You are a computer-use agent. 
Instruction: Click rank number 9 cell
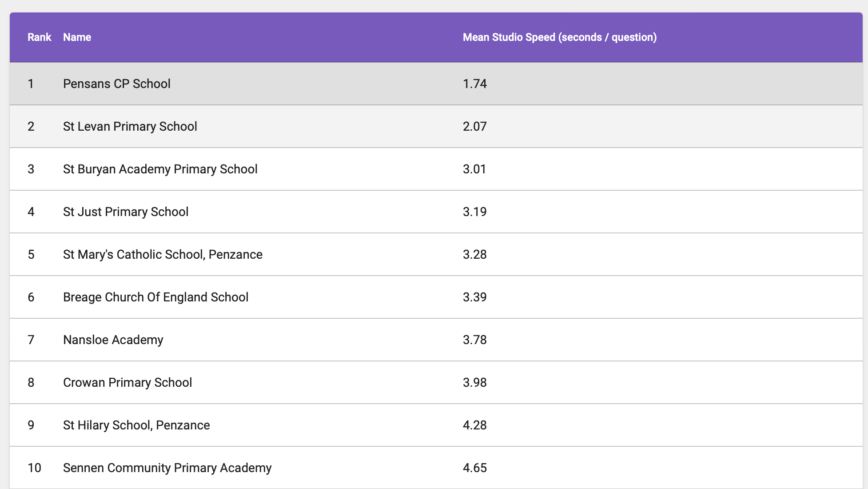tap(31, 425)
